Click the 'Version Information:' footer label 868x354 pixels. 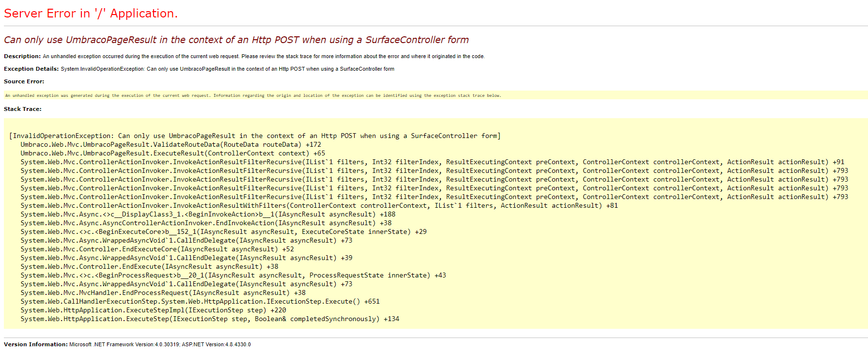[36, 344]
